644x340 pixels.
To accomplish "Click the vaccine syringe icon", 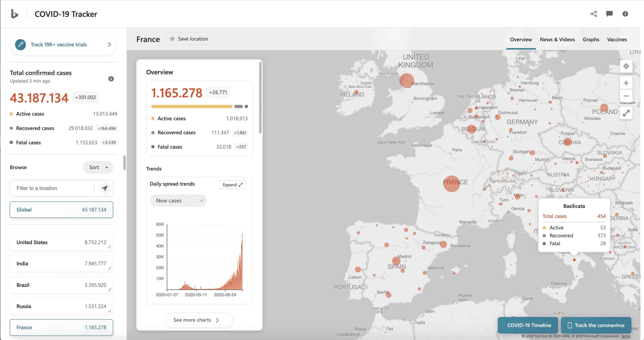I will coord(20,45).
